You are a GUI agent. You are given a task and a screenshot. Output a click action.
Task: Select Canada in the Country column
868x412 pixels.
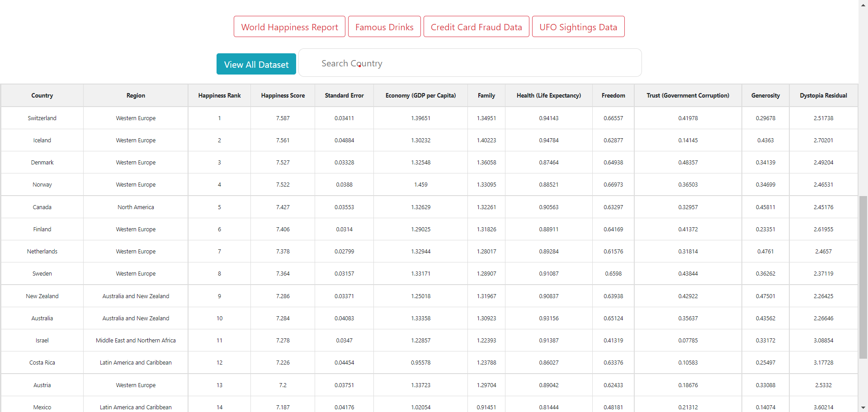42,207
